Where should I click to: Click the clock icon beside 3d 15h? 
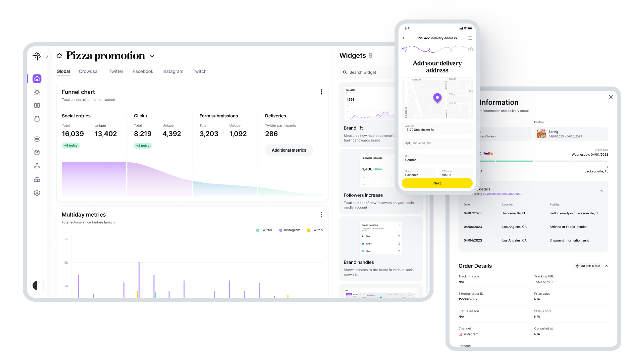click(x=577, y=266)
